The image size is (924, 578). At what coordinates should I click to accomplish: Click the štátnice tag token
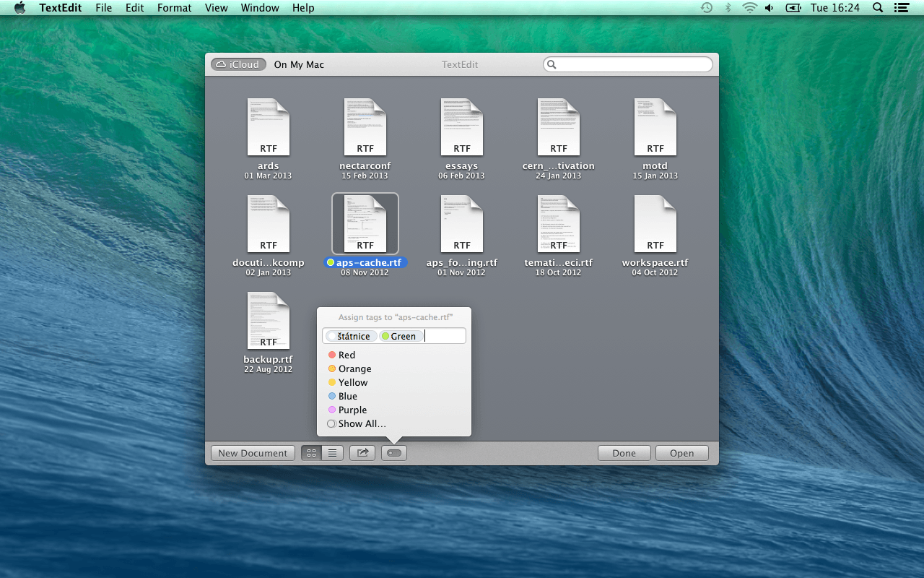350,336
